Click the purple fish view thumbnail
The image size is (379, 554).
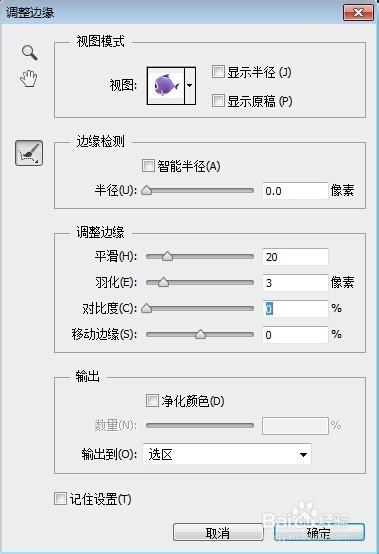point(166,86)
